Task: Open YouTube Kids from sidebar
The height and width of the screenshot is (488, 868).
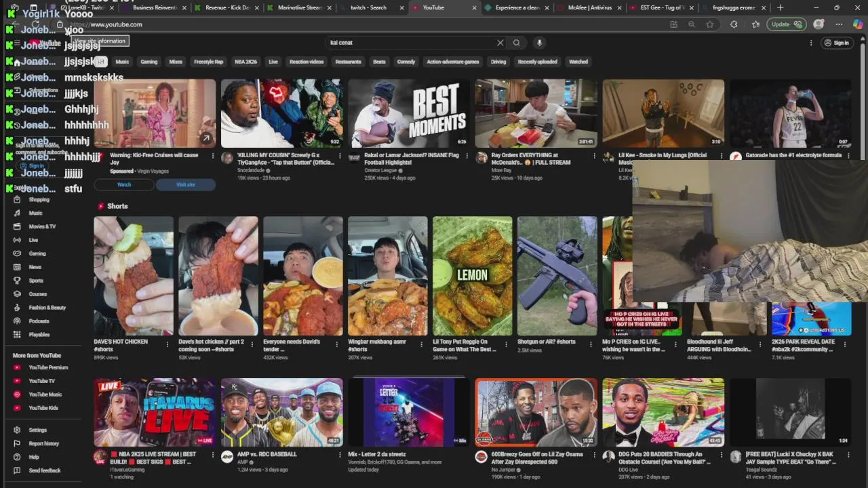Action: (x=43, y=408)
